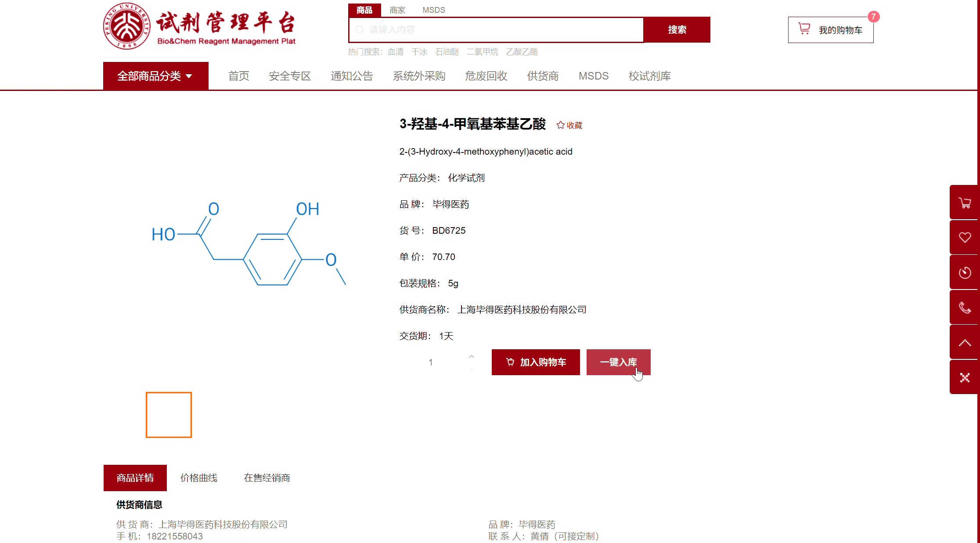Click the 收藏 star icon beside product title
980x543 pixels.
[561, 125]
